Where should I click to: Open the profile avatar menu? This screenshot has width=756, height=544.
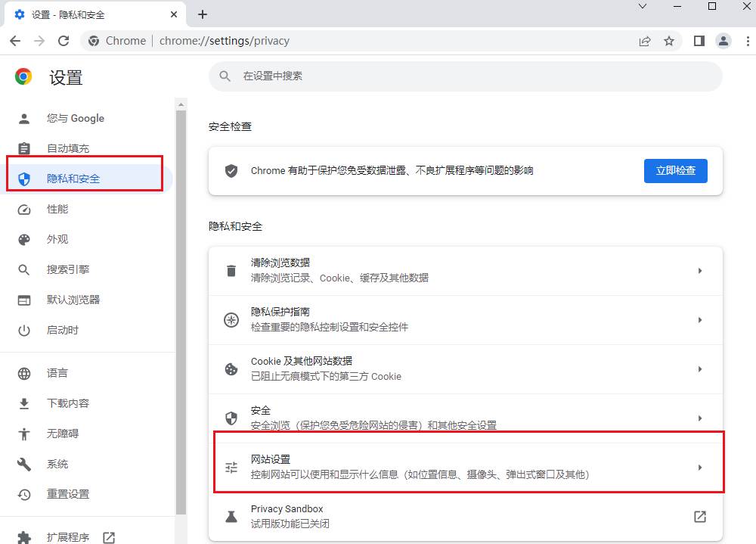point(723,41)
